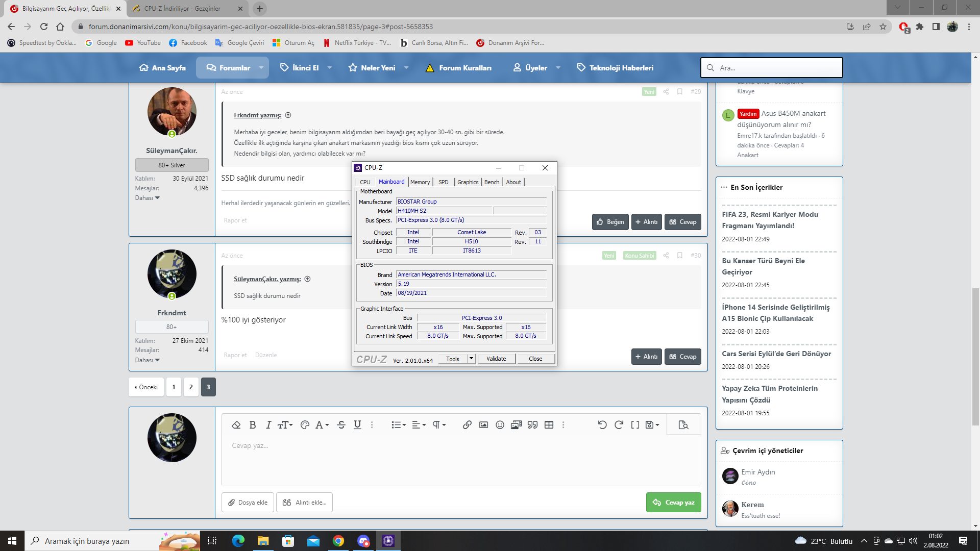980x551 pixels.
Task: Open the SPD tab in CPU-Z
Action: [443, 182]
